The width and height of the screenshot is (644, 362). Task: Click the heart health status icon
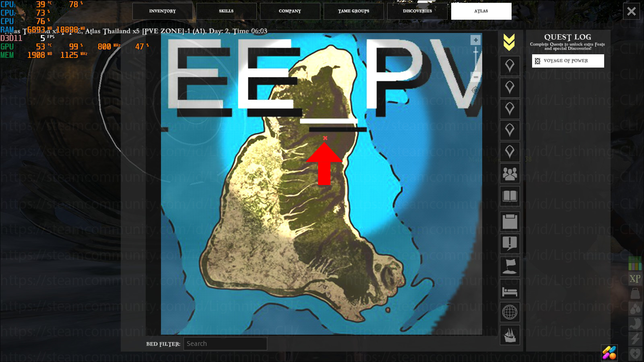point(635,354)
